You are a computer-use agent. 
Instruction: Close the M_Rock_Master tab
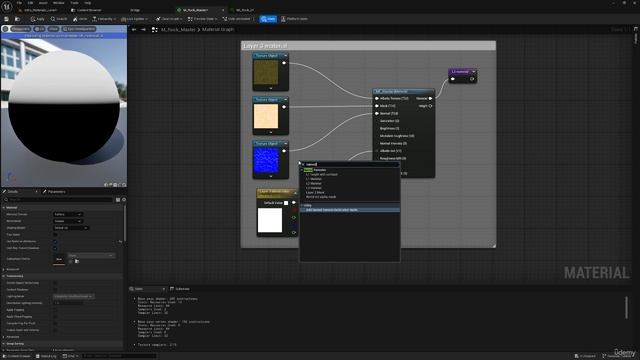click(223, 10)
